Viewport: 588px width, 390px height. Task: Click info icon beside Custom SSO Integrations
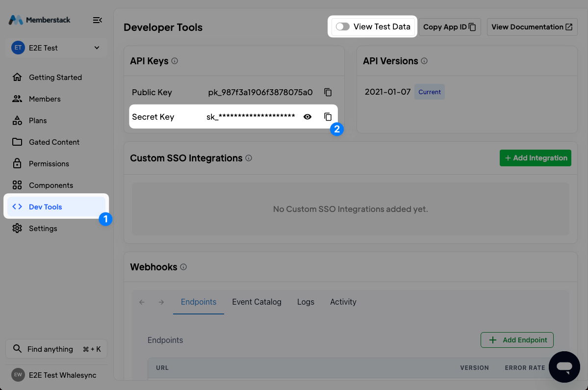249,158
